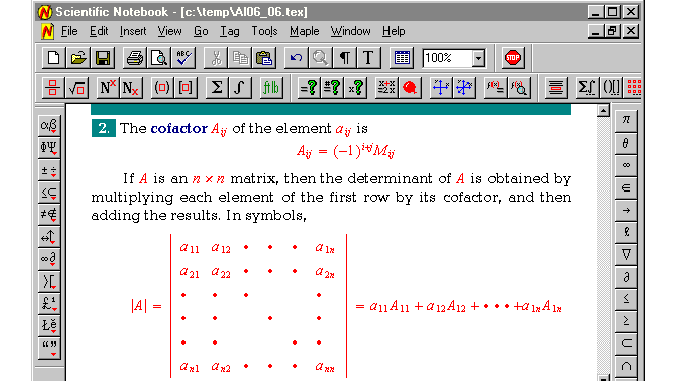The height and width of the screenshot is (381, 675).
Task: Open the 100% zoom dropdown
Action: tap(479, 58)
